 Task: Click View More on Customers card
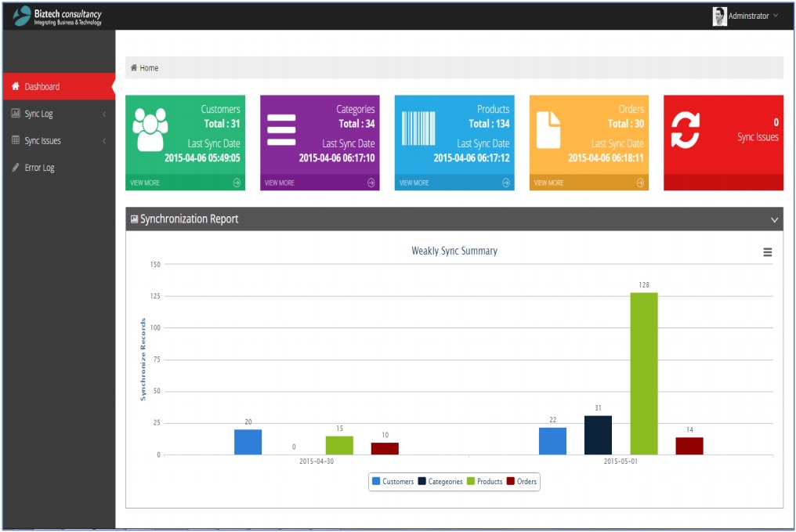[145, 183]
